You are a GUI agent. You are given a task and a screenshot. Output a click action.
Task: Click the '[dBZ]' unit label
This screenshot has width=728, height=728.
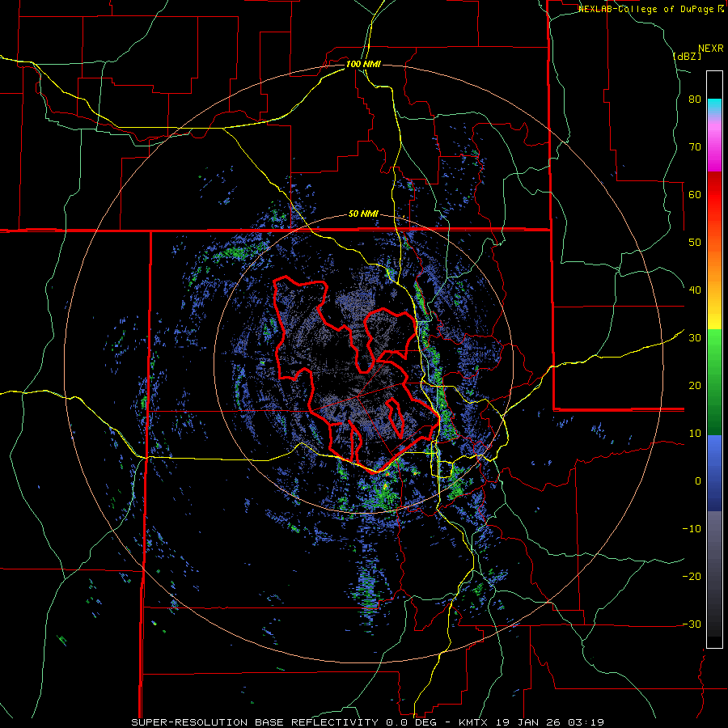[x=687, y=56]
